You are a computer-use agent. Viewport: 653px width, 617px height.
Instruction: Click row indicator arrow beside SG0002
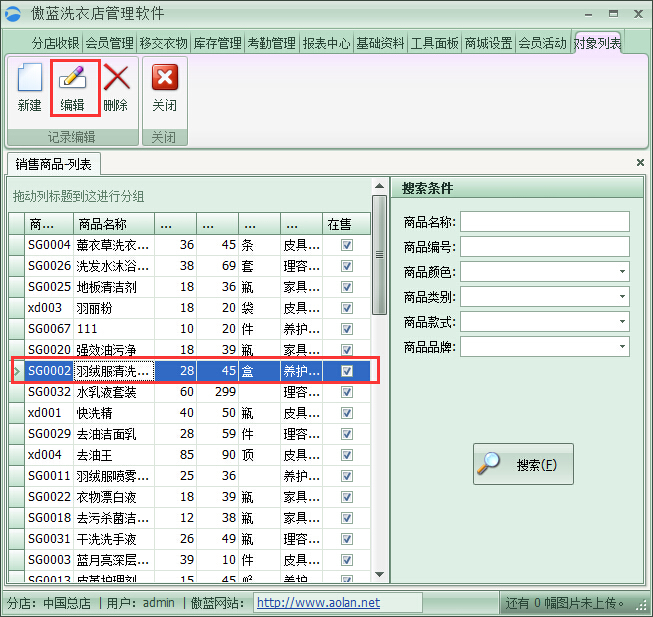coord(15,371)
